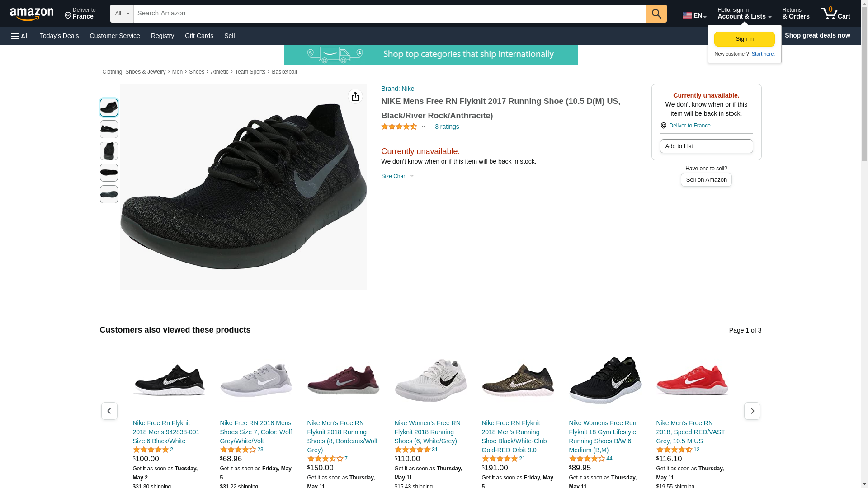Go to Amazon home via logo
Image resolution: width=868 pixels, height=488 pixels.
coord(32,14)
